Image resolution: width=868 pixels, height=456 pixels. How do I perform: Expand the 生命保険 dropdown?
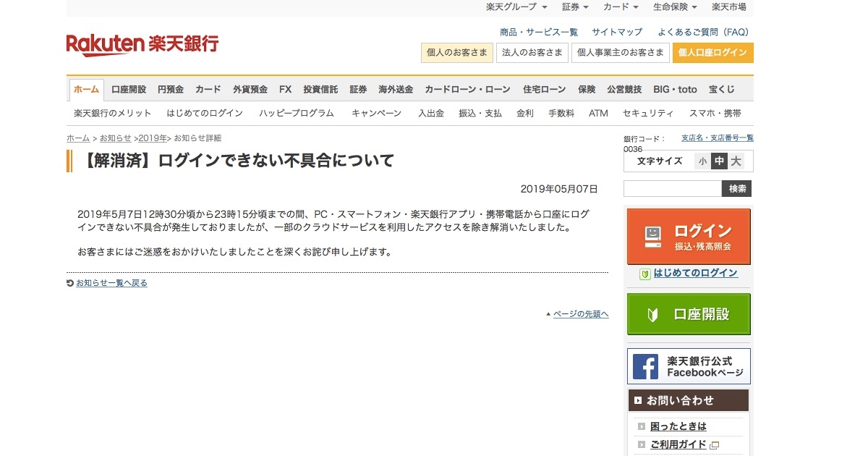(674, 7)
